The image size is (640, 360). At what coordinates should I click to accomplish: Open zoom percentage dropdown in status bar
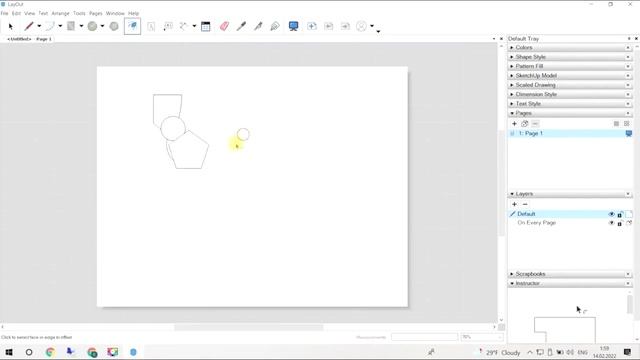500,337
